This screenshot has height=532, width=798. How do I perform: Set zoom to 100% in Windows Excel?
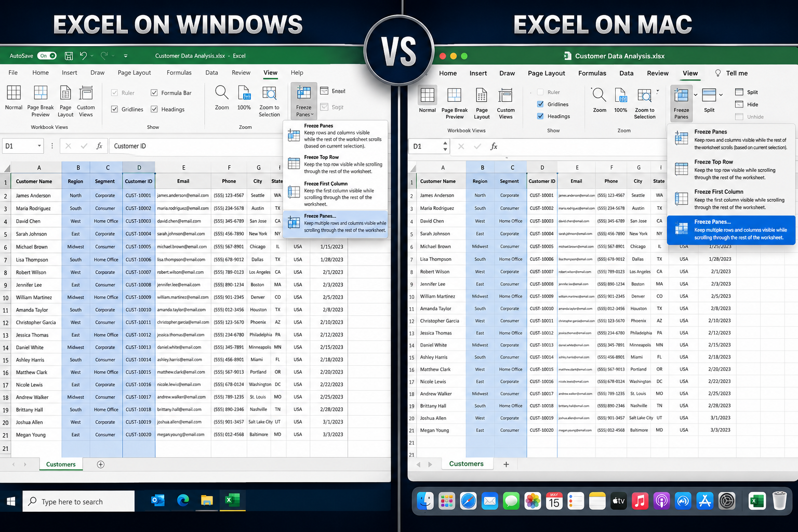tap(244, 98)
